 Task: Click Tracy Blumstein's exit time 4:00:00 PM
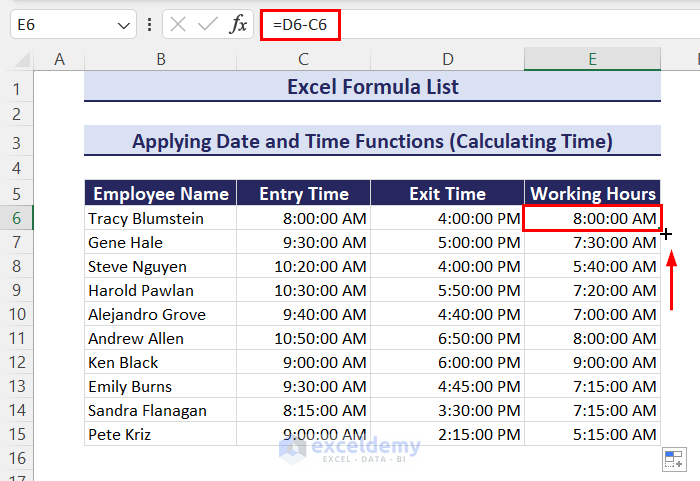pos(447,218)
